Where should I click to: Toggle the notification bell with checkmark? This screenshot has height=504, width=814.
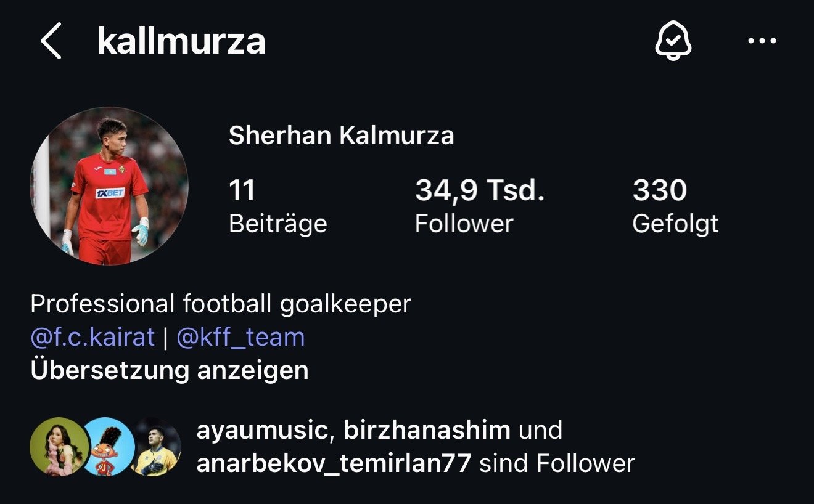(x=673, y=41)
